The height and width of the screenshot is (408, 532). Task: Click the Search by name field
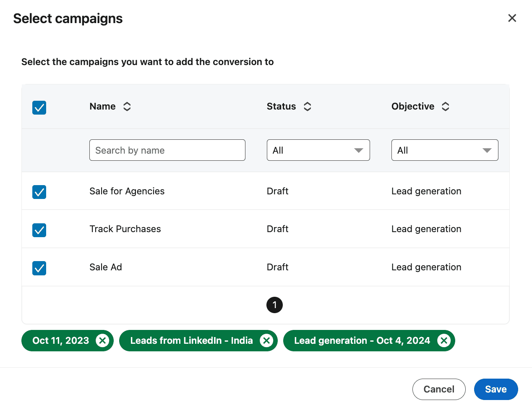point(167,150)
